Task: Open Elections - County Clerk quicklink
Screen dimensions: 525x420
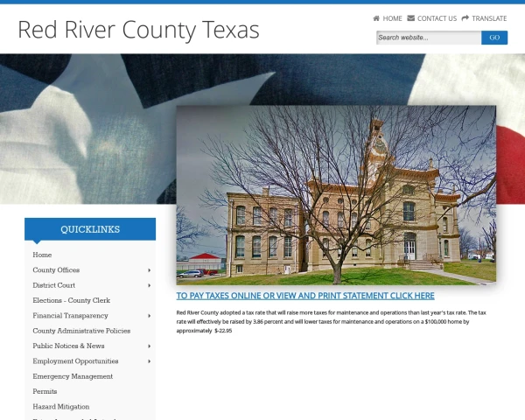Action: [x=72, y=300]
